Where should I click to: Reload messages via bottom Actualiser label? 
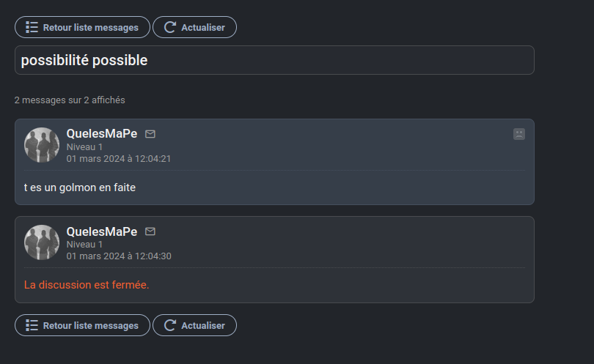click(x=203, y=326)
